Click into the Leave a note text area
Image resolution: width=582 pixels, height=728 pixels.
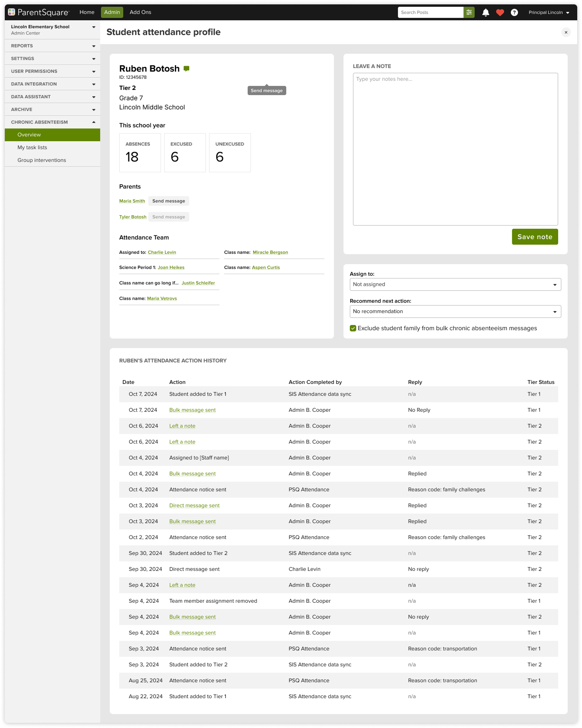(455, 149)
